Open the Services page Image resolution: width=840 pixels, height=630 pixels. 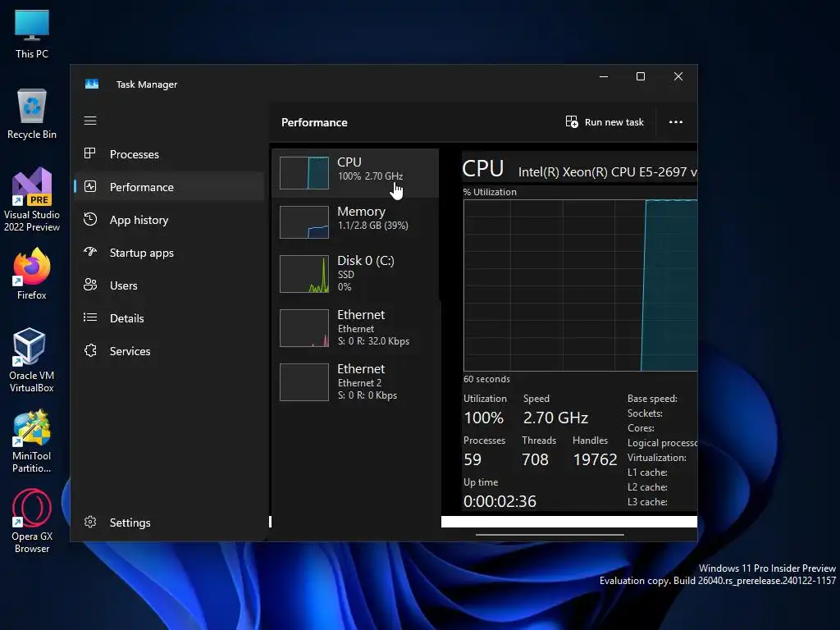coord(169,351)
